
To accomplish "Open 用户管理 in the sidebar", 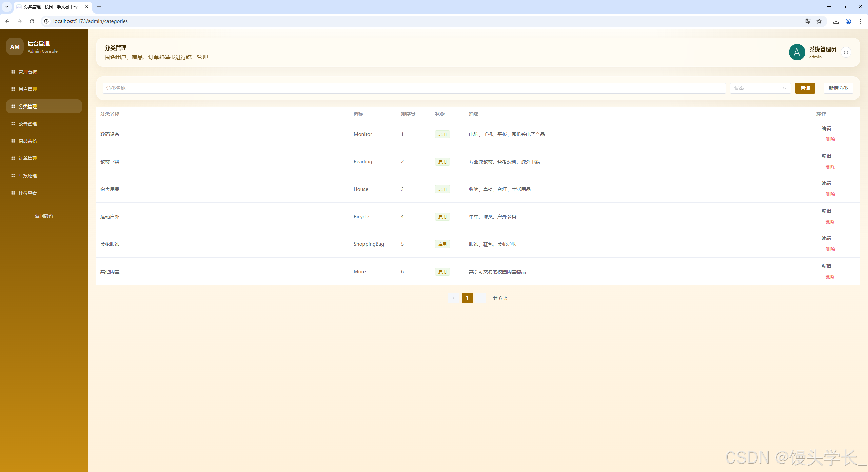I will tap(28, 89).
